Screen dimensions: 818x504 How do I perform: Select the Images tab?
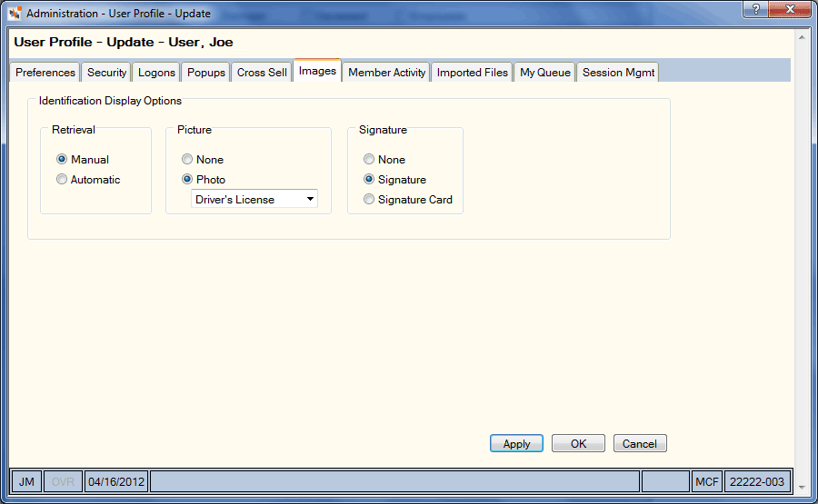pyautogui.click(x=317, y=71)
